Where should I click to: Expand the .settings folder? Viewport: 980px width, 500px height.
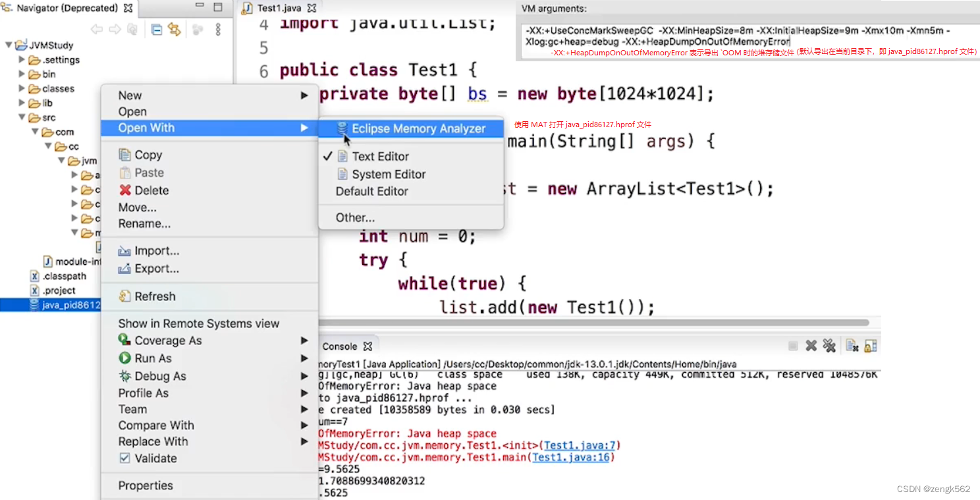point(22,60)
